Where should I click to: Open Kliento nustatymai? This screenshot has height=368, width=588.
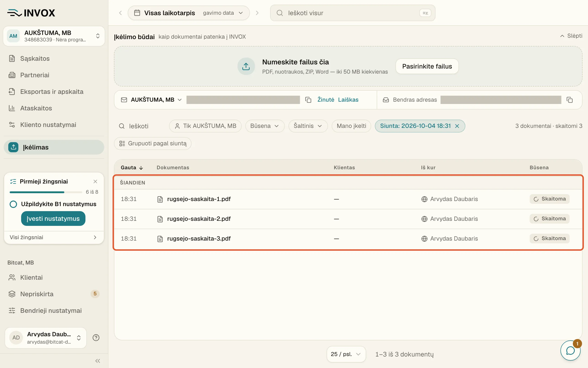[x=54, y=125]
